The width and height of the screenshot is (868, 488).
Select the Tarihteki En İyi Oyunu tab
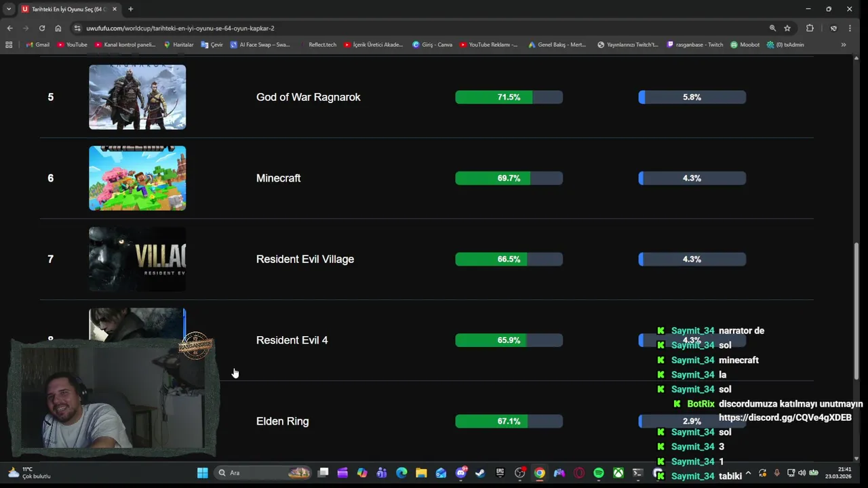(69, 9)
